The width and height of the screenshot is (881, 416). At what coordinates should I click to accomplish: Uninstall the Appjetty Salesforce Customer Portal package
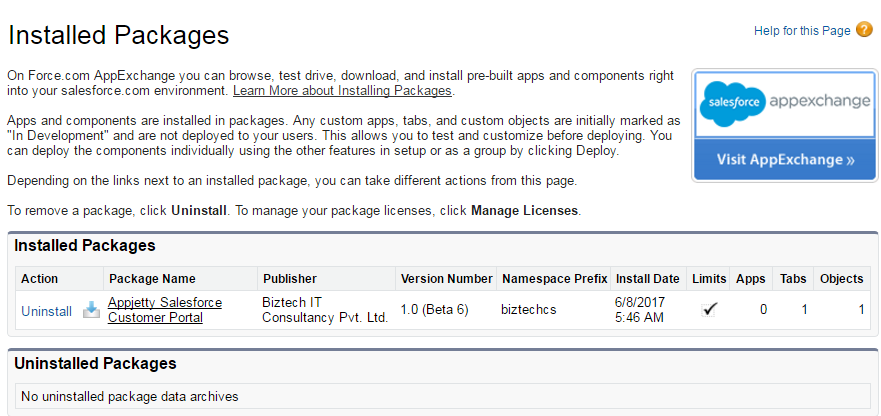pos(46,311)
